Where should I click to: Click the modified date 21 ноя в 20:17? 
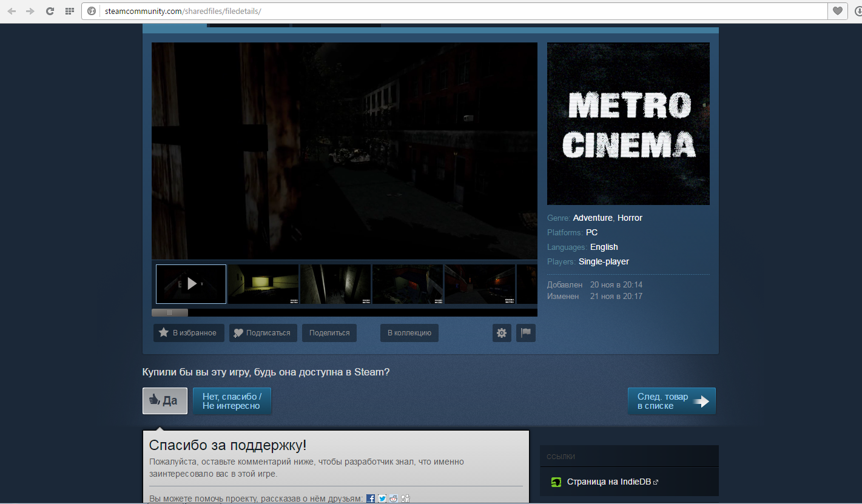tap(616, 297)
